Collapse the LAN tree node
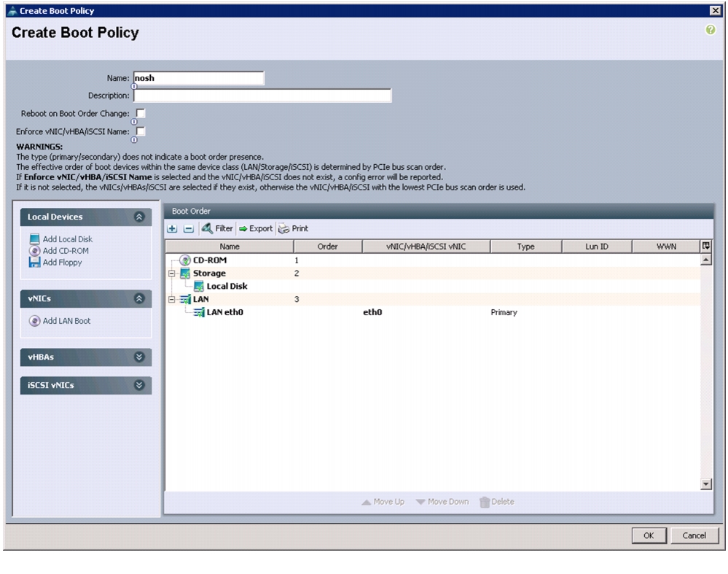This screenshot has height=574, width=728. click(x=171, y=299)
